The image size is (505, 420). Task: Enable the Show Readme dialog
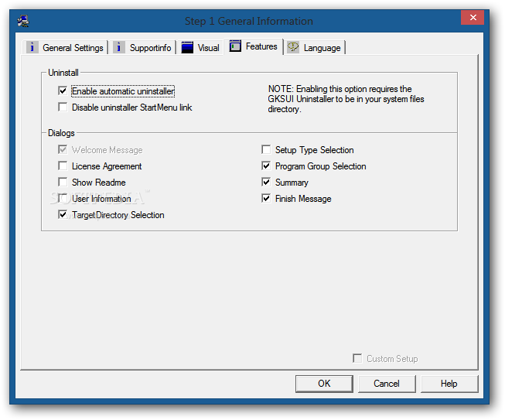[x=63, y=183]
